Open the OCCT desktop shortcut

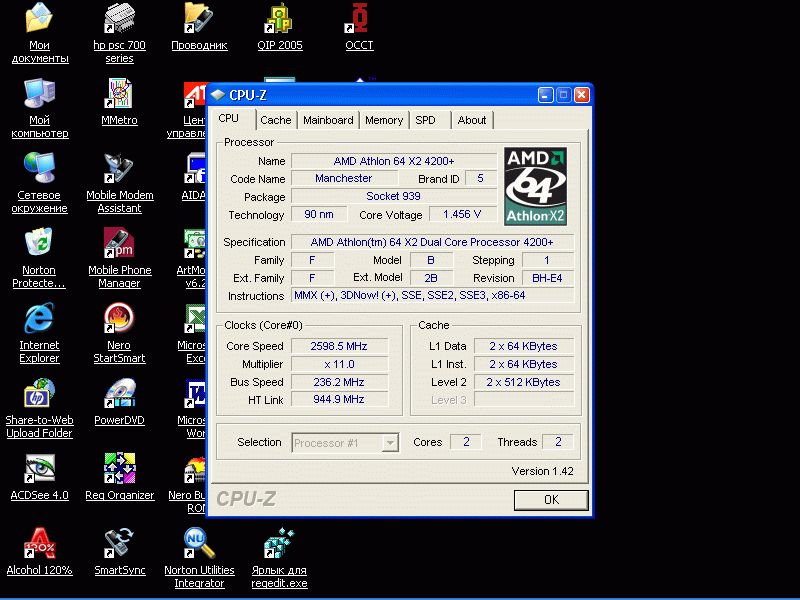point(359,18)
